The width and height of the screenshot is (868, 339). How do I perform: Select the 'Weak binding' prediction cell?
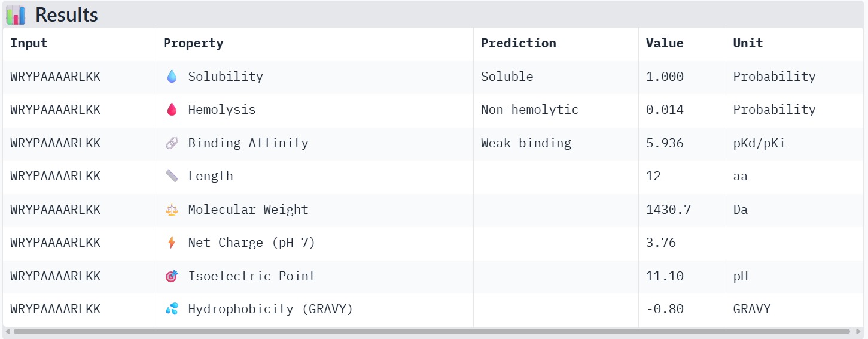tap(526, 143)
